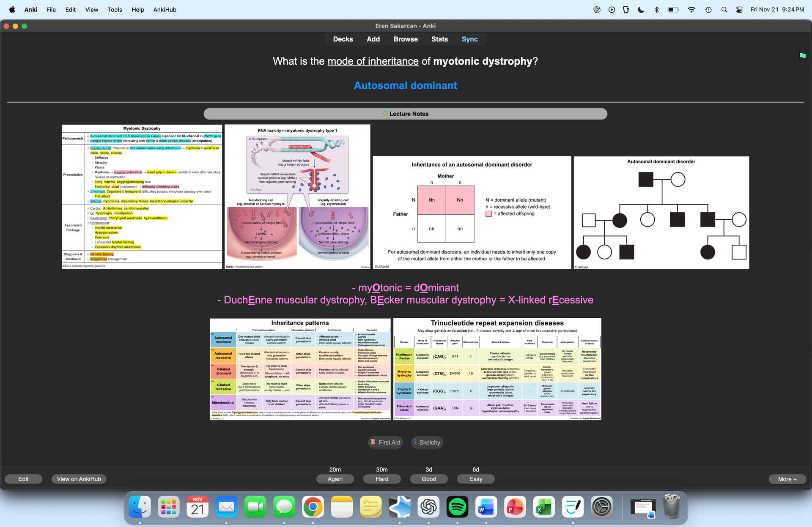Click the Wi-Fi status icon
812x527 pixels.
(x=691, y=9)
